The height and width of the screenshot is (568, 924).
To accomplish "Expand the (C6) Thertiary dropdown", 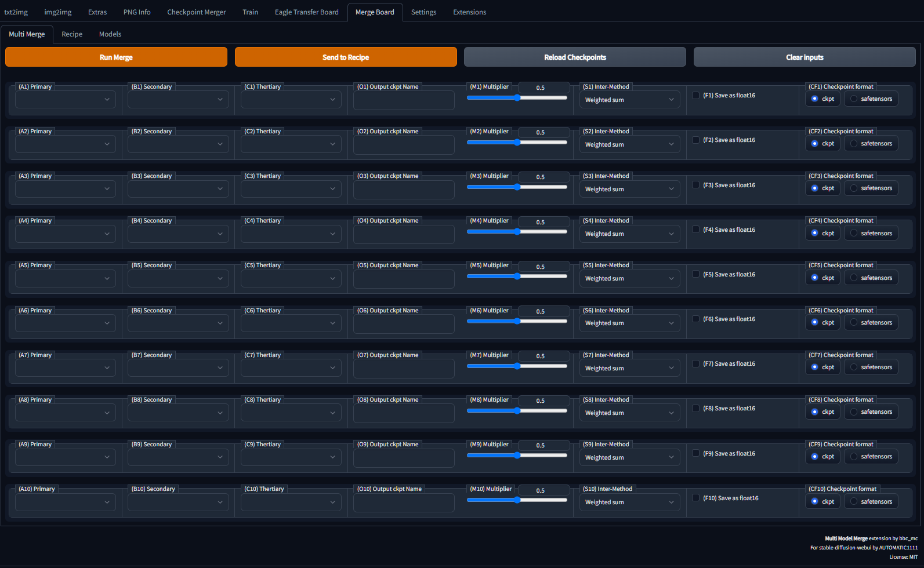I will pos(291,323).
